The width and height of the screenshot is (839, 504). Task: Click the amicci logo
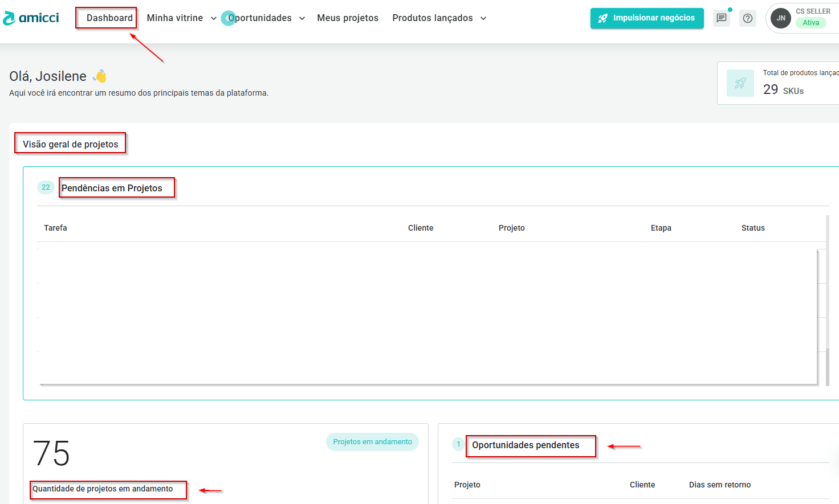tap(31, 18)
